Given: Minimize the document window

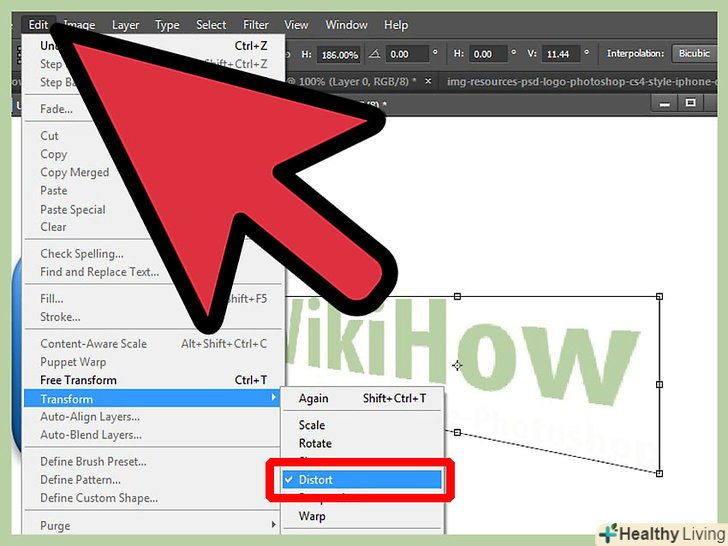Looking at the screenshot, I should [661, 103].
